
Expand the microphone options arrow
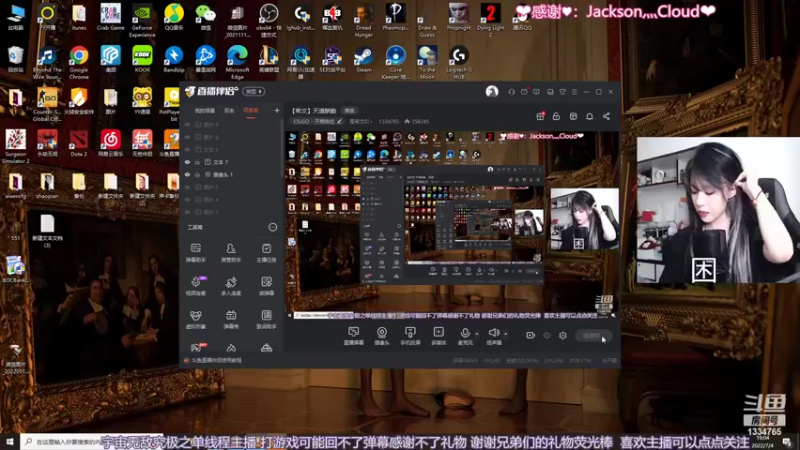[x=477, y=334]
